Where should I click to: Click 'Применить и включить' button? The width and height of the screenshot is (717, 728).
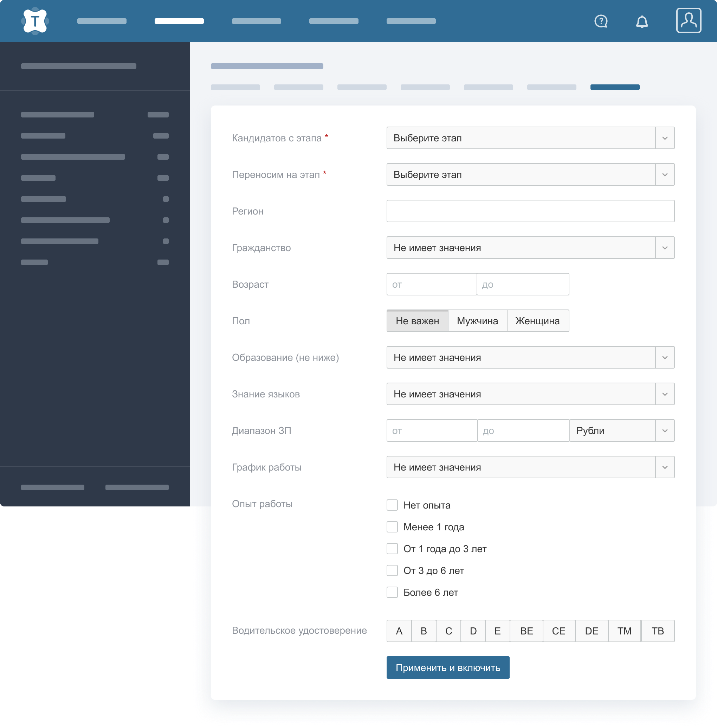447,668
